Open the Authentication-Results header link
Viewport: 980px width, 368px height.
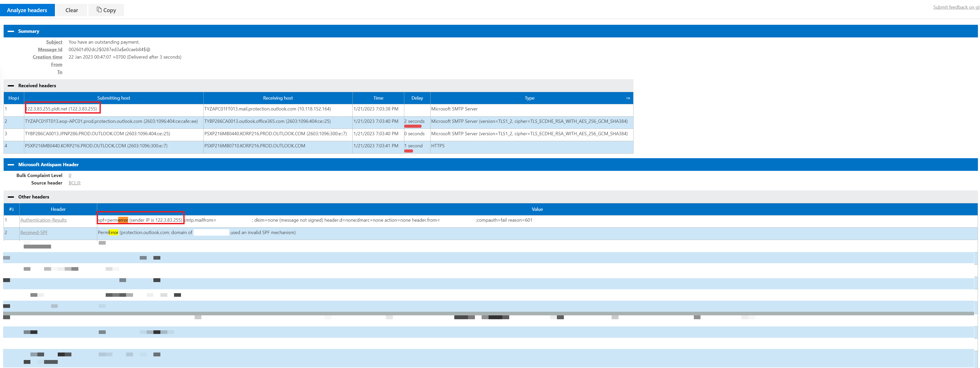[43, 220]
